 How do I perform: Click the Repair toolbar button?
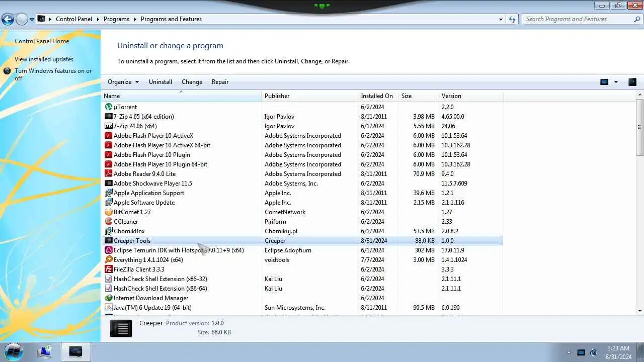click(220, 82)
